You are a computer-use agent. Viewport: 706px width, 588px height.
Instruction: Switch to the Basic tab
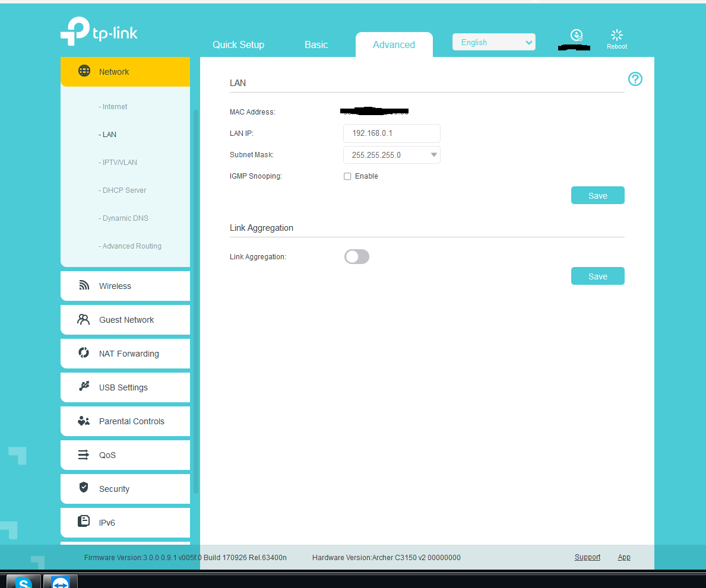[x=316, y=45]
